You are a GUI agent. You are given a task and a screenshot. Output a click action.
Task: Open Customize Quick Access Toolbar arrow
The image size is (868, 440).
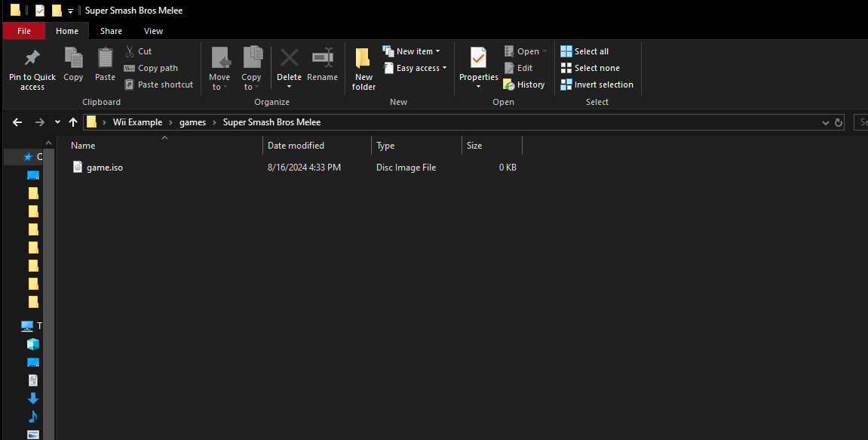click(x=70, y=11)
